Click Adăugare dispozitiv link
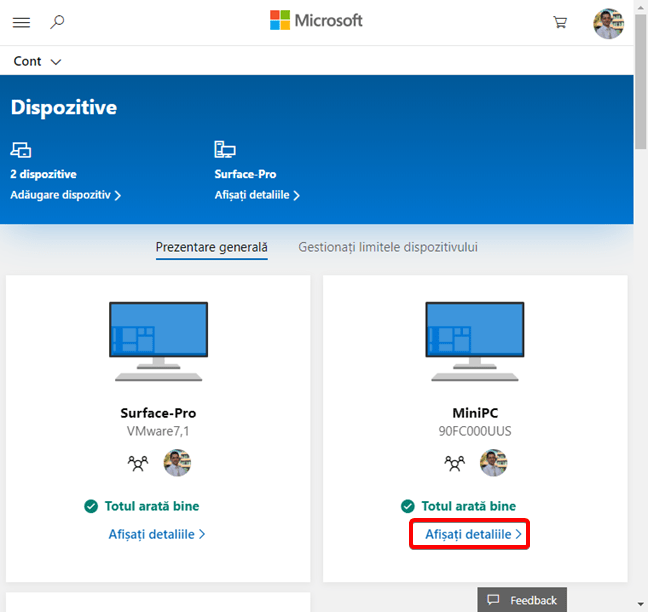 pos(65,195)
